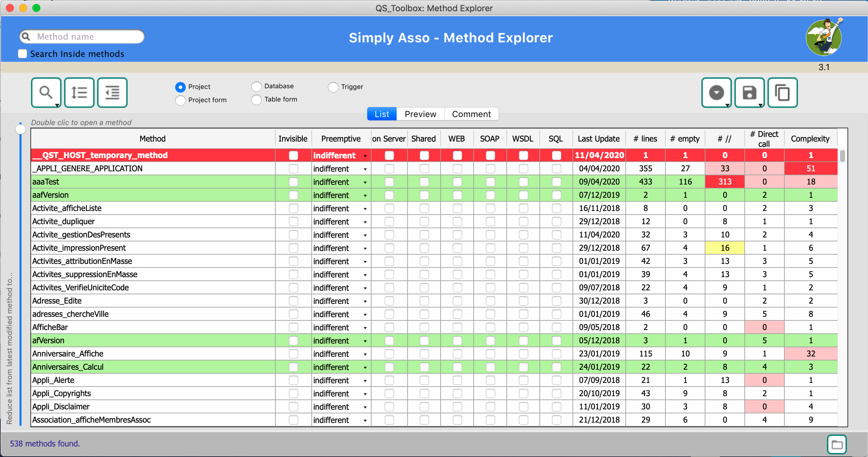Select the Database radio button
The height and width of the screenshot is (457, 868).
point(256,86)
